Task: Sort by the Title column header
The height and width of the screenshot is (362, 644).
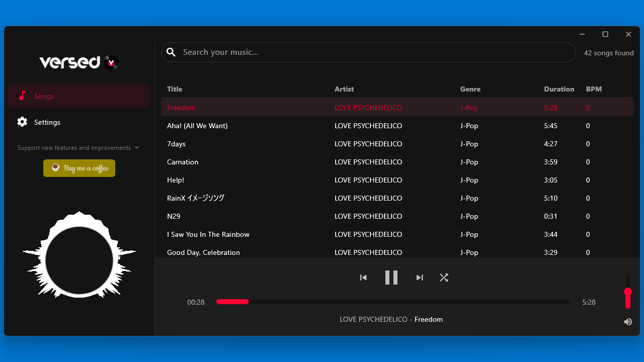Action: [175, 89]
